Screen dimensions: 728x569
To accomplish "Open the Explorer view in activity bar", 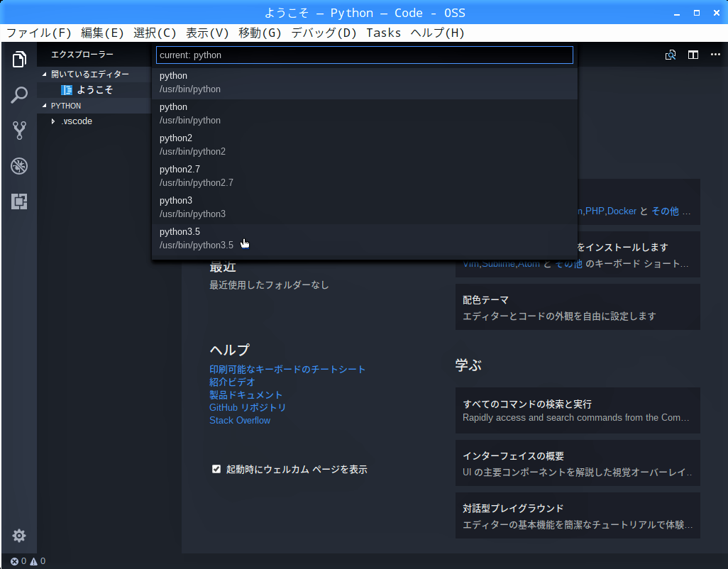I will click(x=19, y=59).
